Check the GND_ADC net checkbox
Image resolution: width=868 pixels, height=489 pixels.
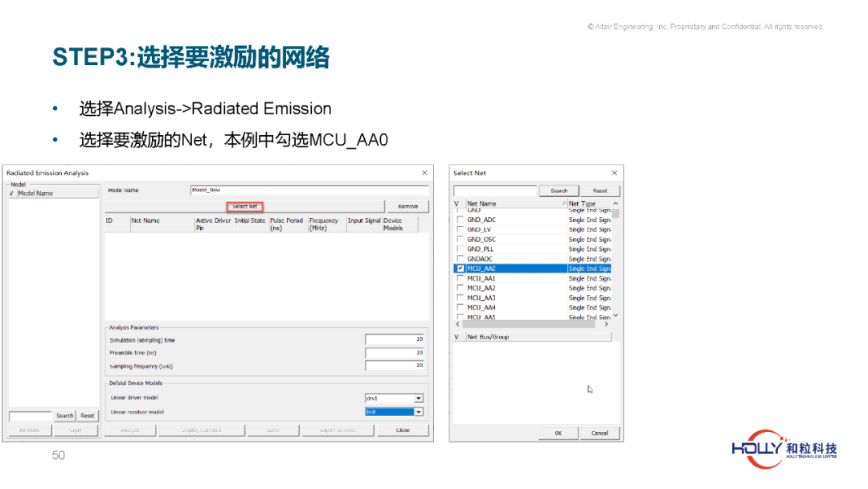(460, 220)
